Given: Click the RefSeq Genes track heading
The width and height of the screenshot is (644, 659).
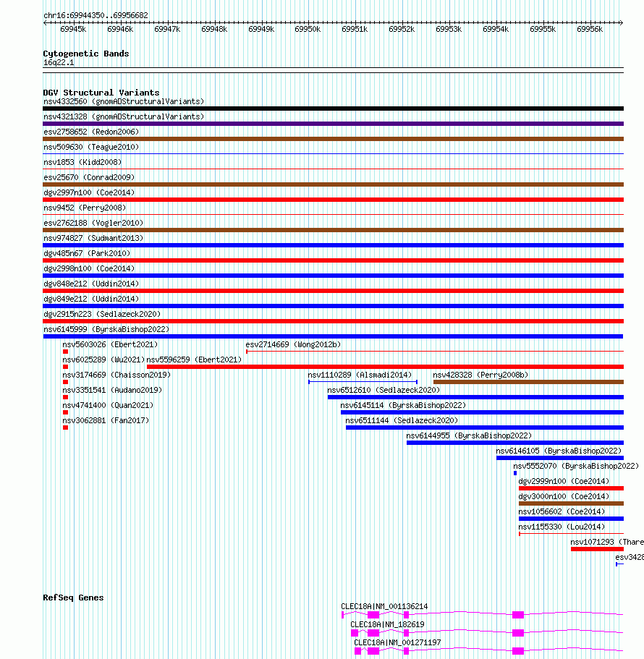Looking at the screenshot, I should pyautogui.click(x=73, y=598).
